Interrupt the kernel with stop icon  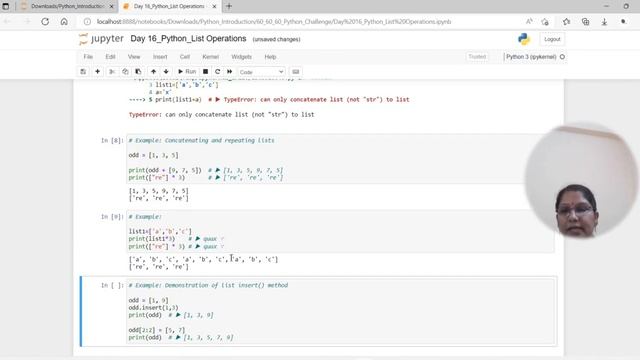[205, 71]
